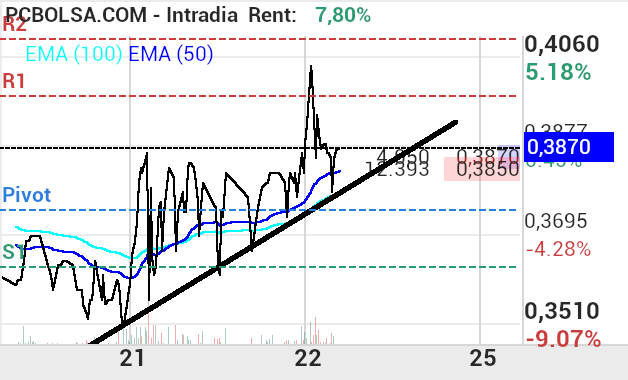Click the 12.393 volume figure
Screen dimensions: 628x380
point(397,170)
